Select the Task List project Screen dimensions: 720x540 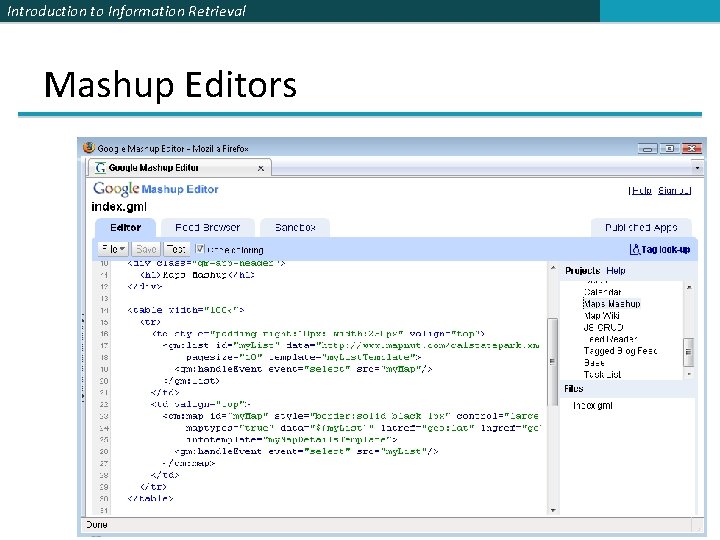tap(602, 375)
